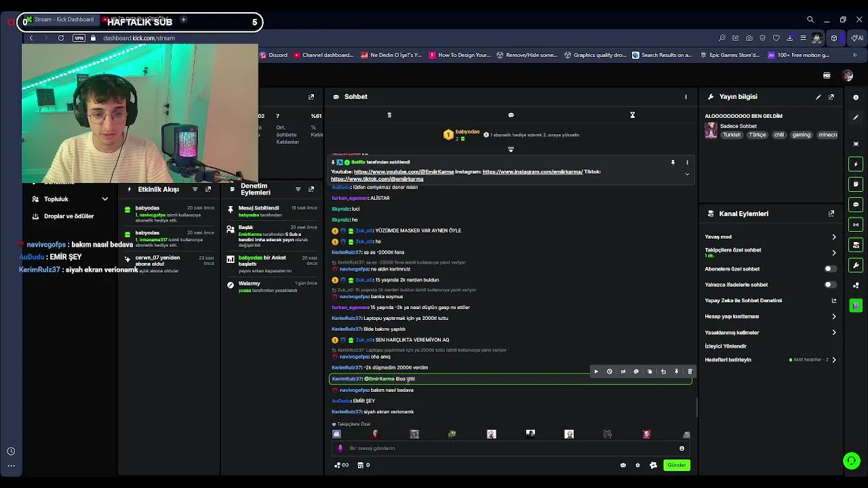Click the browser search icon
The image size is (868, 488).
810,20
